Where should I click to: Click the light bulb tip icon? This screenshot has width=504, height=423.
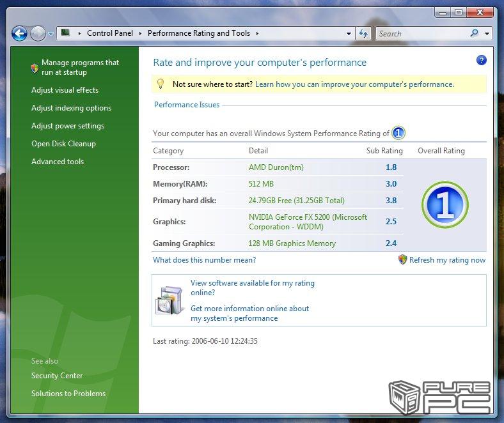(x=161, y=84)
